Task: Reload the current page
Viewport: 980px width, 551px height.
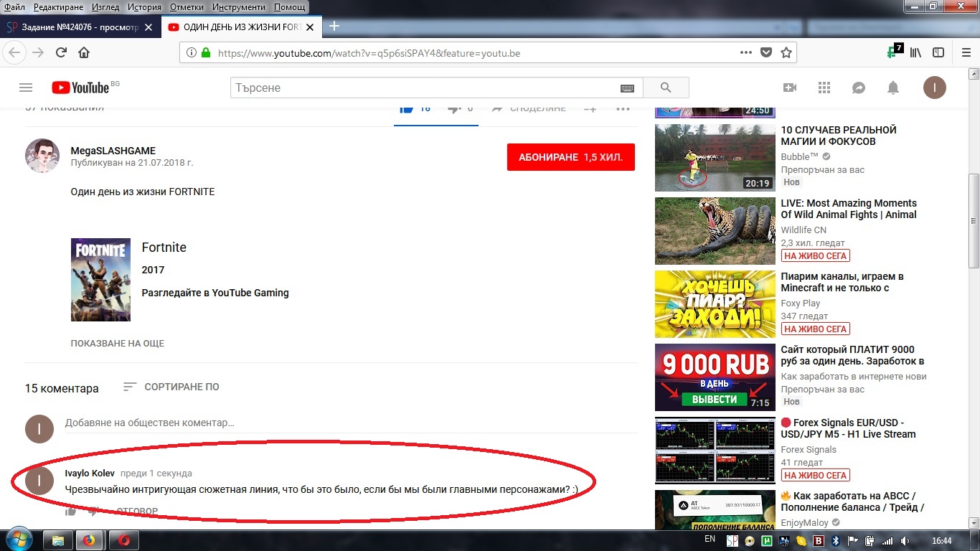Action: [x=62, y=52]
